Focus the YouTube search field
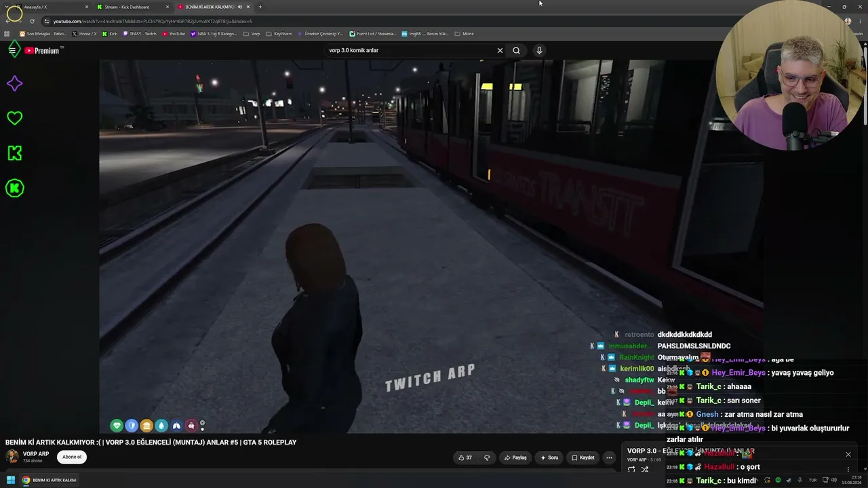The height and width of the screenshot is (488, 868). tap(410, 50)
